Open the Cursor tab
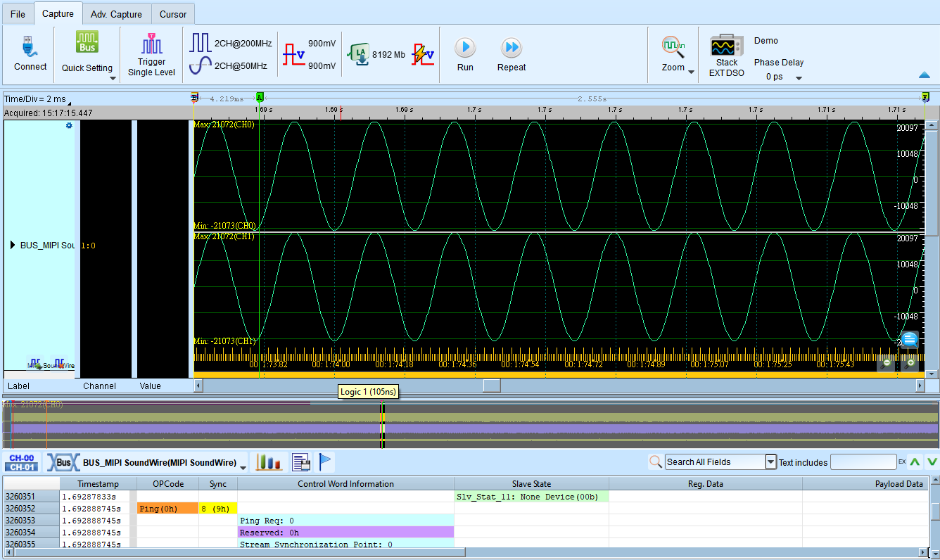 (173, 14)
